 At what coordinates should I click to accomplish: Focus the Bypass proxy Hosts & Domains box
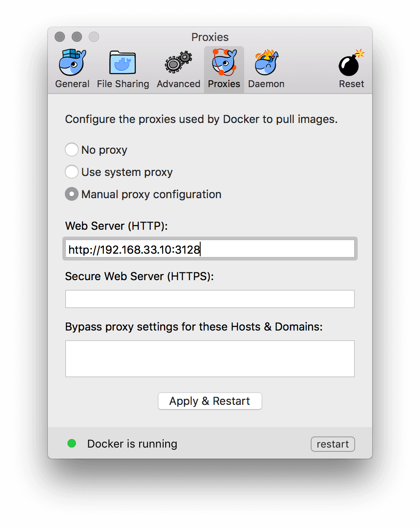click(x=210, y=359)
